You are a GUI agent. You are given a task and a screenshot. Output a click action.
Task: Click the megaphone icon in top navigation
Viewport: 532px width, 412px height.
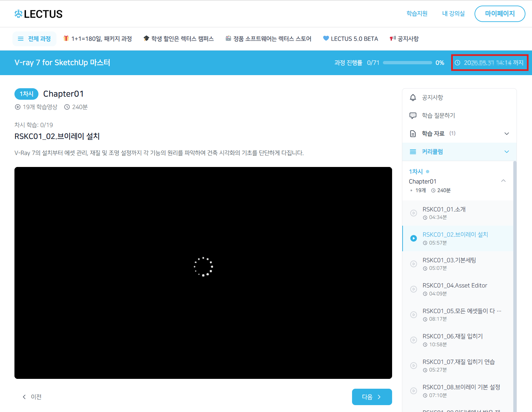[392, 38]
